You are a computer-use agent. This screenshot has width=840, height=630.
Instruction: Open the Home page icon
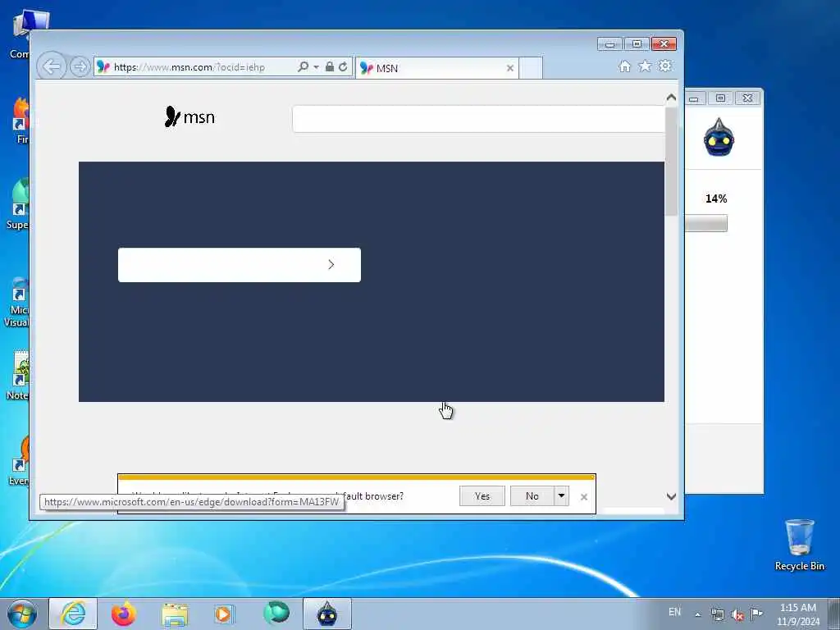click(x=624, y=66)
